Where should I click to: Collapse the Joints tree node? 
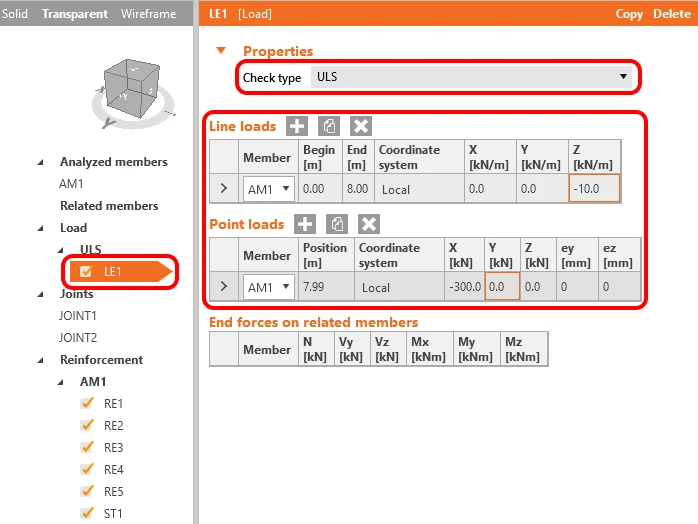click(x=41, y=294)
